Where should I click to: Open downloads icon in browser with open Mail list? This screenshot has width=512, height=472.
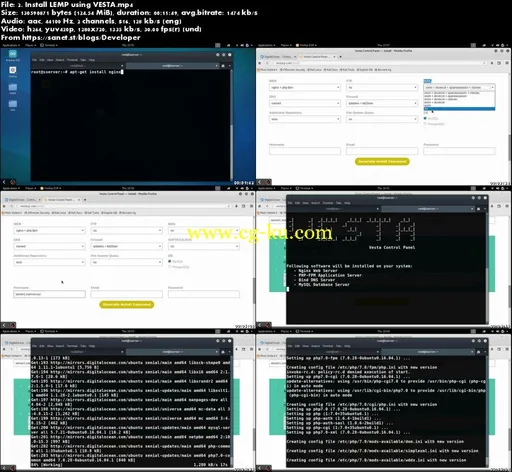coord(492,63)
